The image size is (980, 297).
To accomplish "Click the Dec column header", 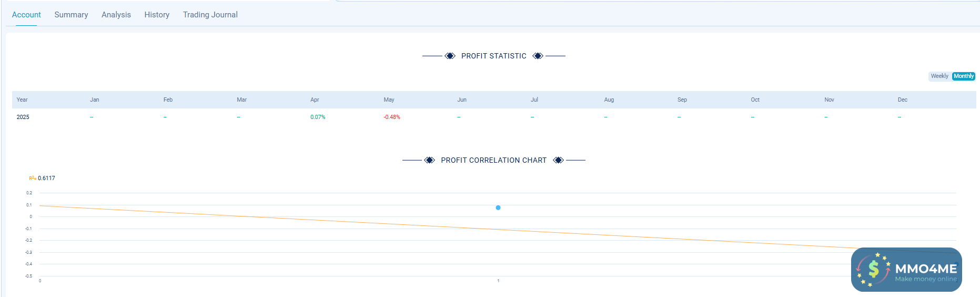I will 903,100.
